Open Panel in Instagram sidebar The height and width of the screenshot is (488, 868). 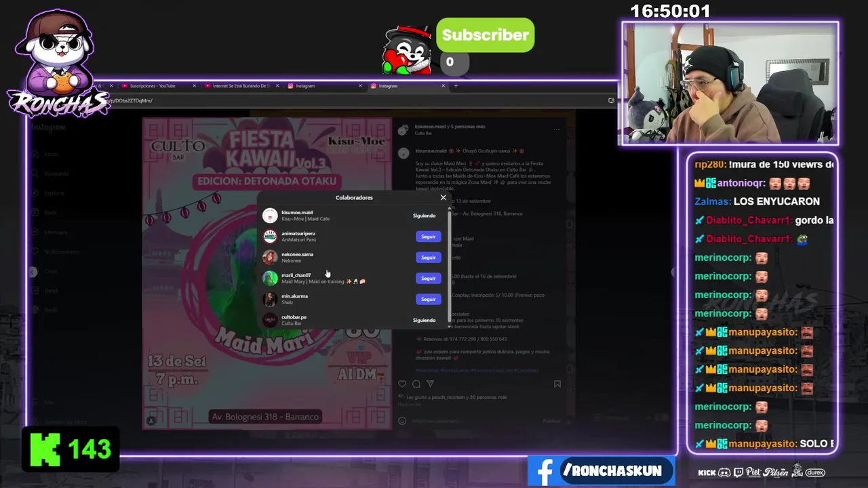point(45,290)
